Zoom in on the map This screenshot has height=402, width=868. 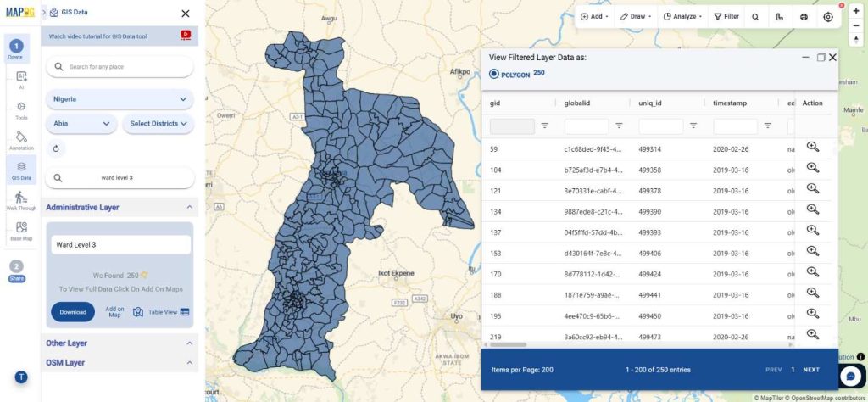[856, 11]
